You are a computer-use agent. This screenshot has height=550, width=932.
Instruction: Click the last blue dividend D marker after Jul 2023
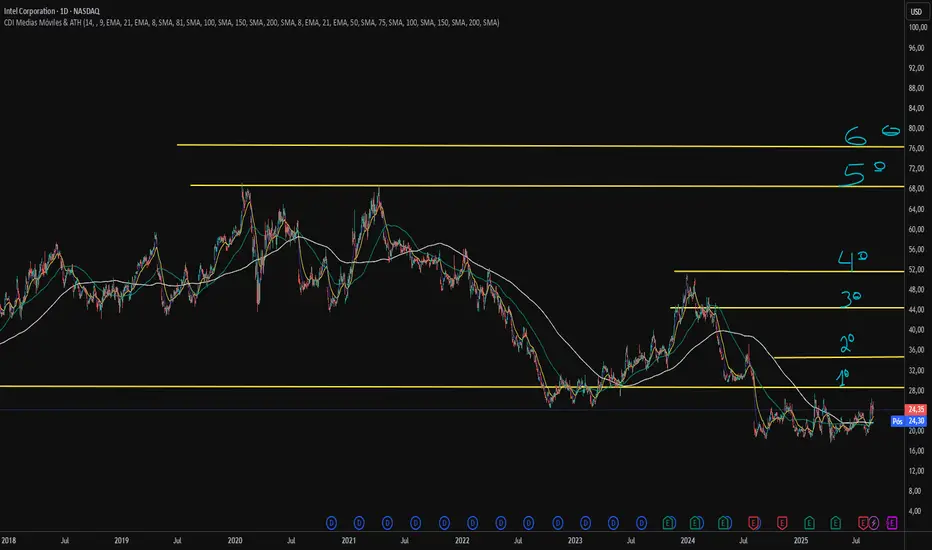(x=641, y=523)
